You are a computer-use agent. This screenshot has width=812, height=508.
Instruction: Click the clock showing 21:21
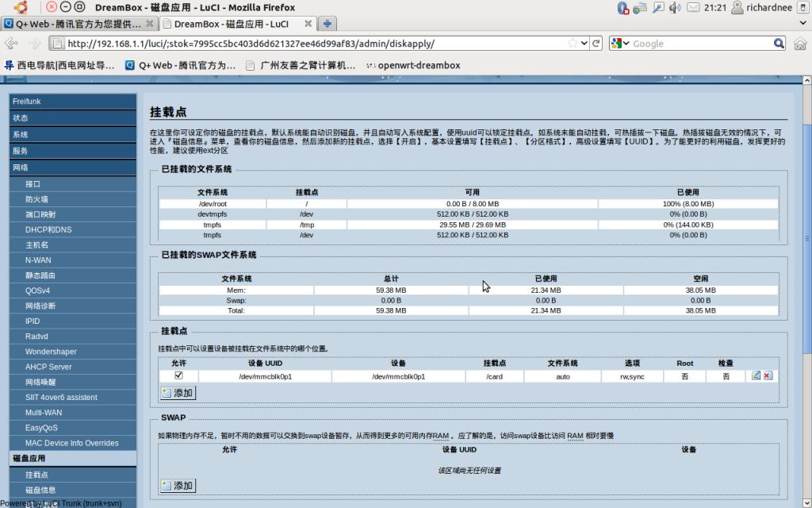[x=715, y=7]
